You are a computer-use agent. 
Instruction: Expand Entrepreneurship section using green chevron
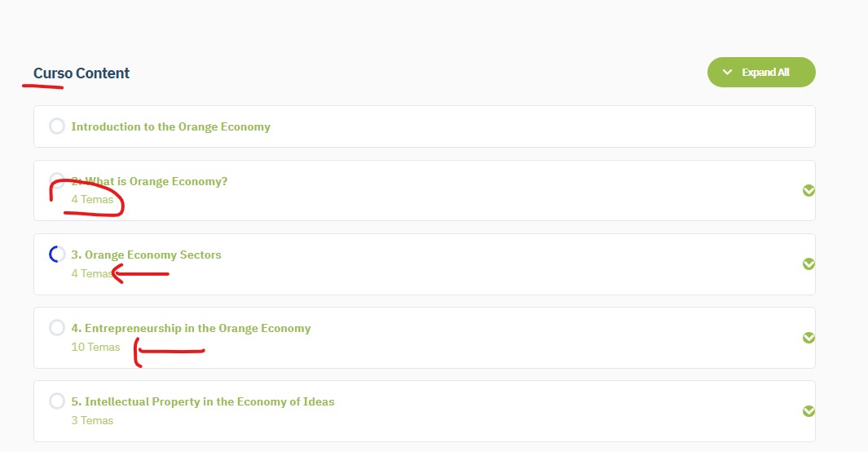tap(809, 338)
